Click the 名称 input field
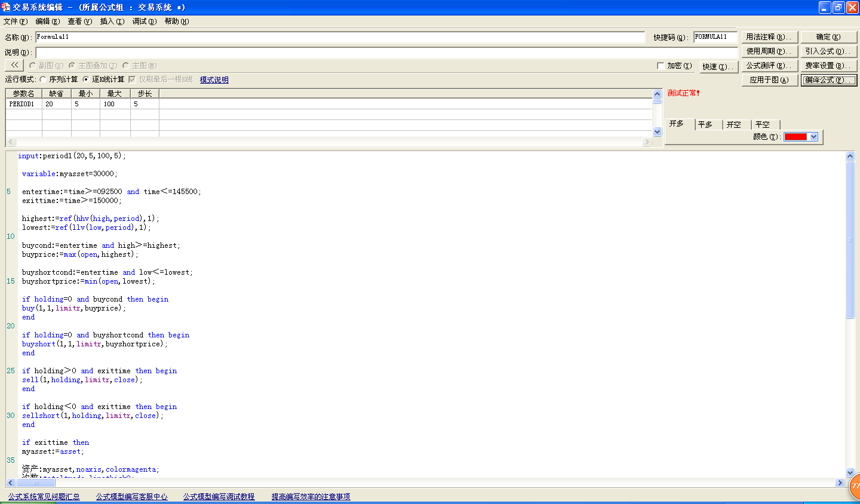Image resolution: width=860 pixels, height=504 pixels. point(340,37)
